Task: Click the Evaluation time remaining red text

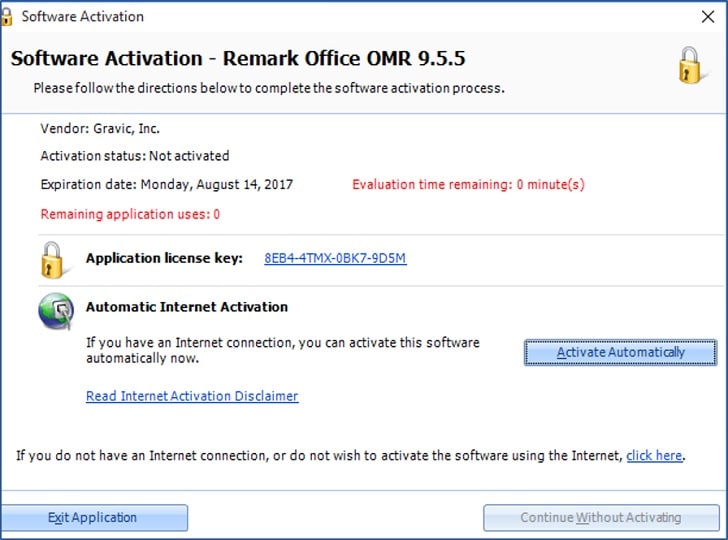Action: coord(468,185)
